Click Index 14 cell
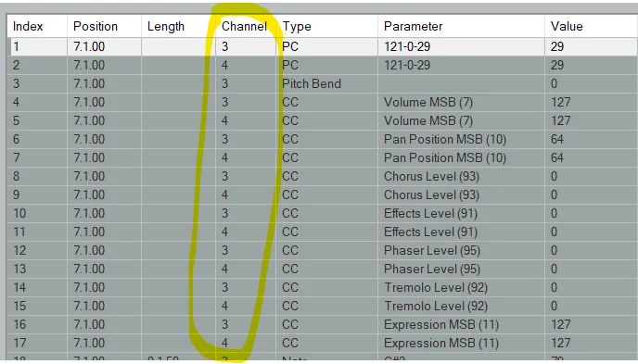Image resolution: width=638 pixels, height=364 pixels. 37,287
